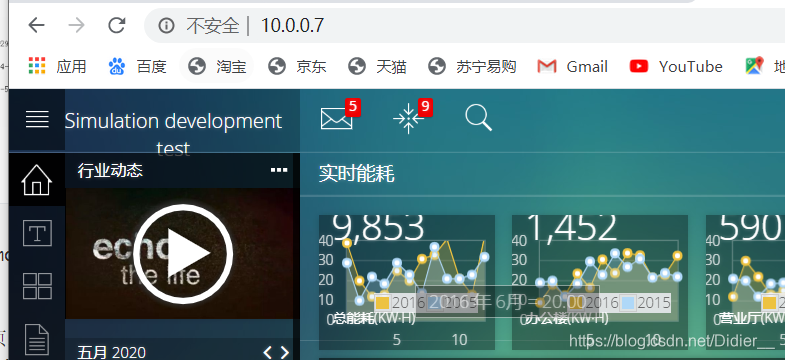Go to next month in calendar
The image size is (785, 360).
(284, 352)
